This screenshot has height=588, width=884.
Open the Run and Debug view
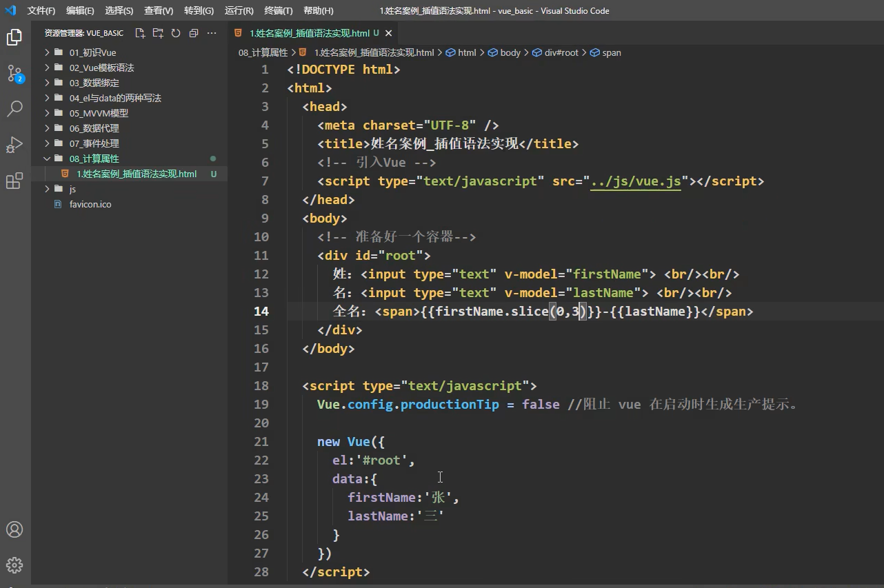pos(14,145)
